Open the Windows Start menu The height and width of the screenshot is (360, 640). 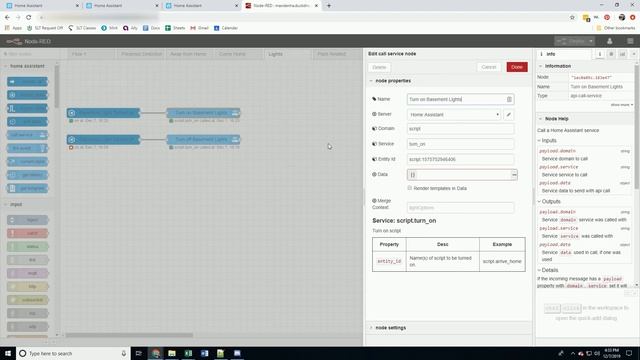click(8, 353)
